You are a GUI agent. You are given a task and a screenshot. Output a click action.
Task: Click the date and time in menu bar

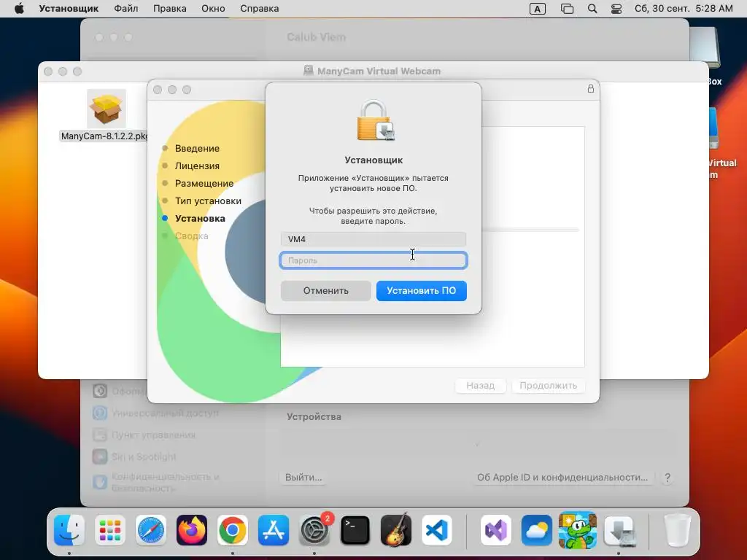[683, 9]
